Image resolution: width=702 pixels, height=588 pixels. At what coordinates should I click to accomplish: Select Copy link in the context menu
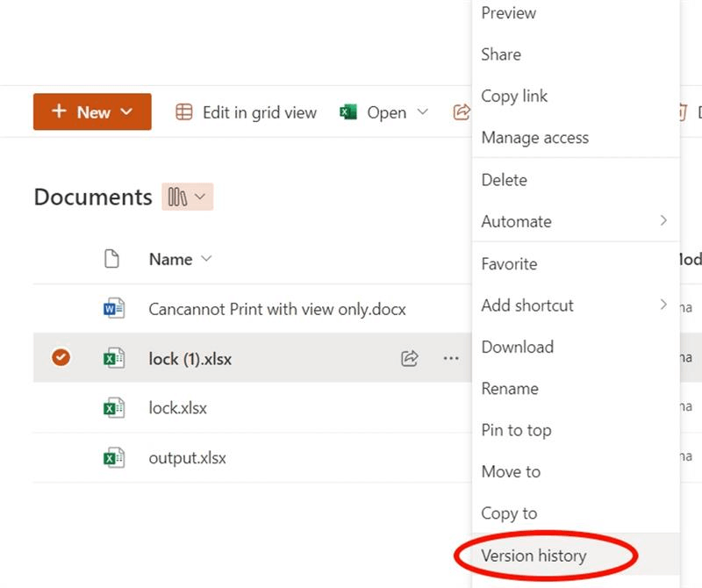tap(577, 96)
